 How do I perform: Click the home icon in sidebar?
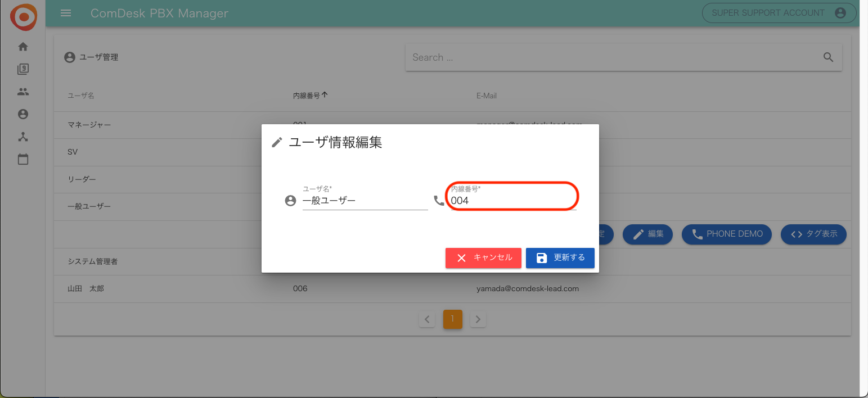click(23, 47)
